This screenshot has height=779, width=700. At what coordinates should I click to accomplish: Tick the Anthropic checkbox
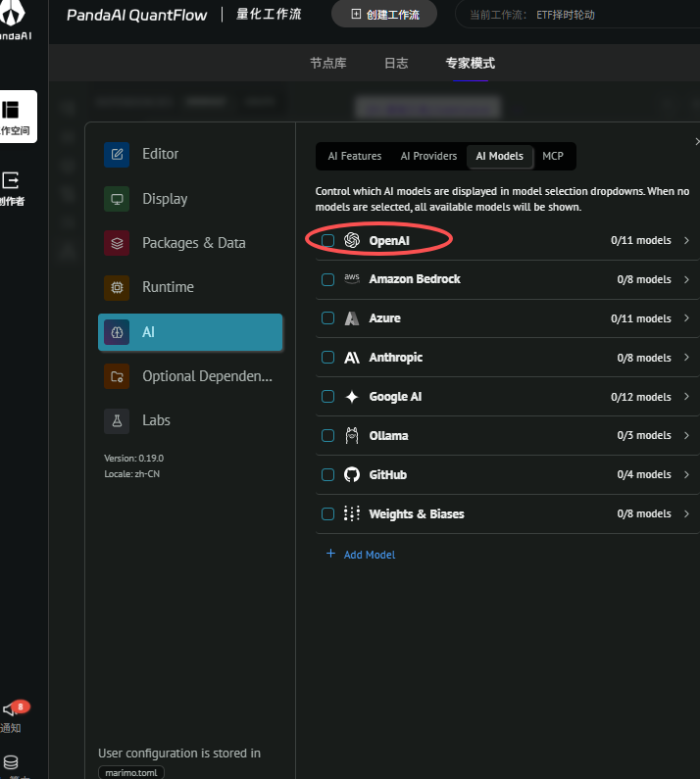pyautogui.click(x=328, y=358)
